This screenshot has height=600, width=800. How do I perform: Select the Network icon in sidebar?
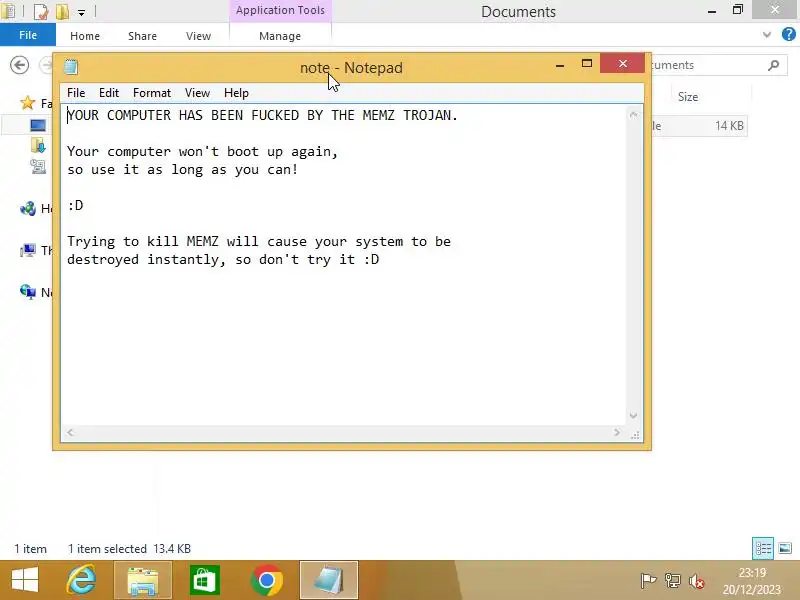pos(28,292)
